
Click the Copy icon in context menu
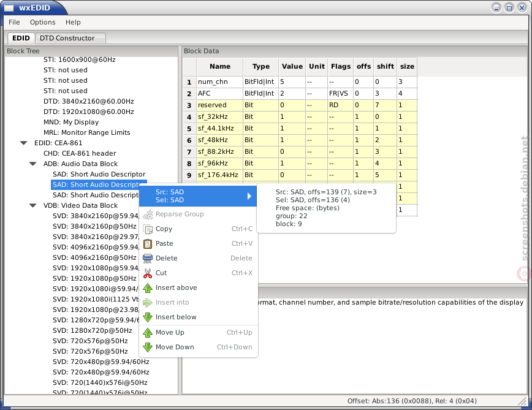click(148, 229)
